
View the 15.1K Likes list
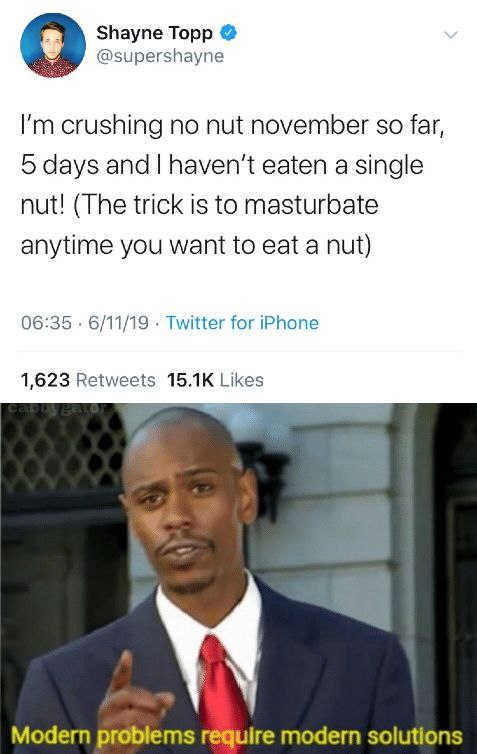click(215, 380)
